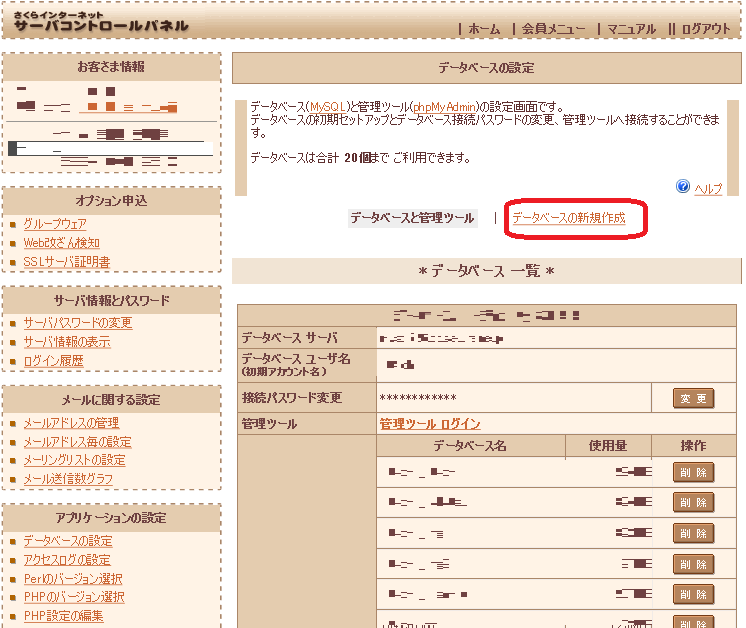Go to サーバパスワードの変更 in sidebar

tap(77, 323)
